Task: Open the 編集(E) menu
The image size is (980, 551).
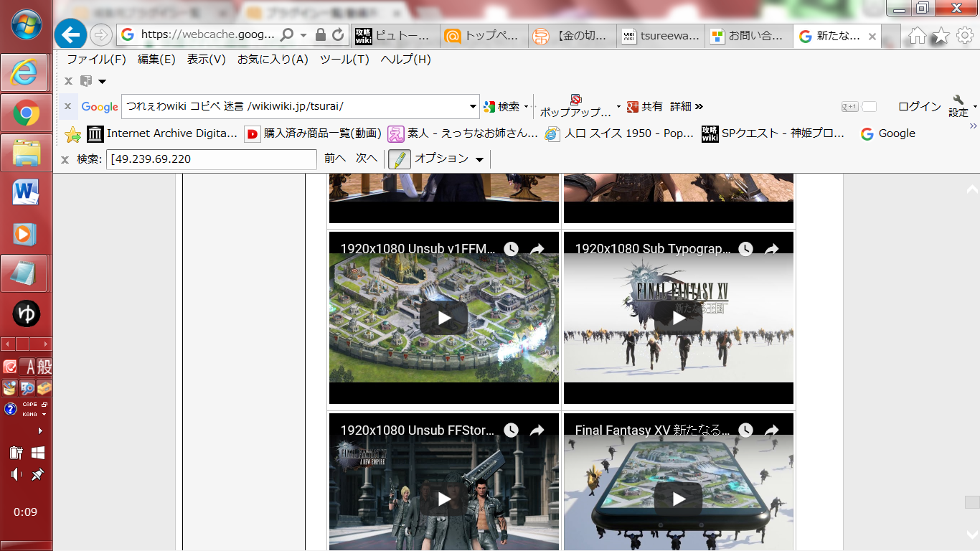Action: [156, 60]
